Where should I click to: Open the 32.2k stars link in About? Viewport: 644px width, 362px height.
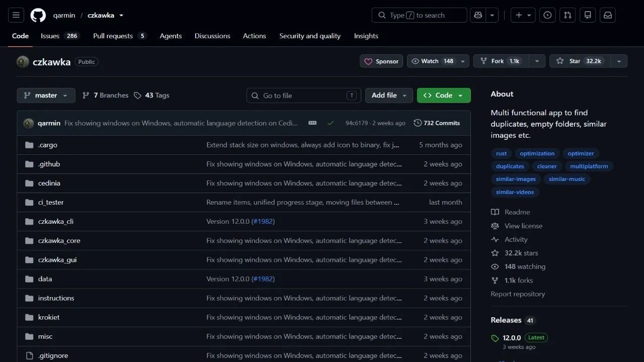521,253
